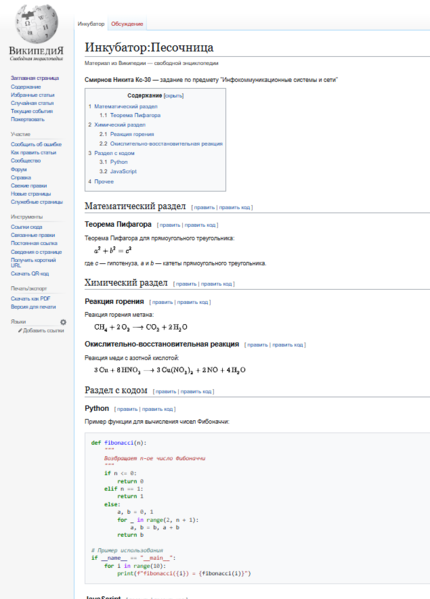Open the sidebar Содержание link
Image resolution: width=430 pixels, height=599 pixels.
(x=26, y=87)
